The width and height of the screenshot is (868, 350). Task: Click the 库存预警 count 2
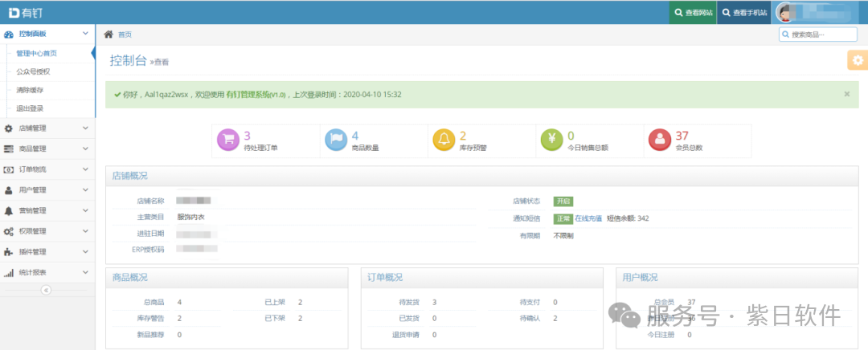point(464,136)
